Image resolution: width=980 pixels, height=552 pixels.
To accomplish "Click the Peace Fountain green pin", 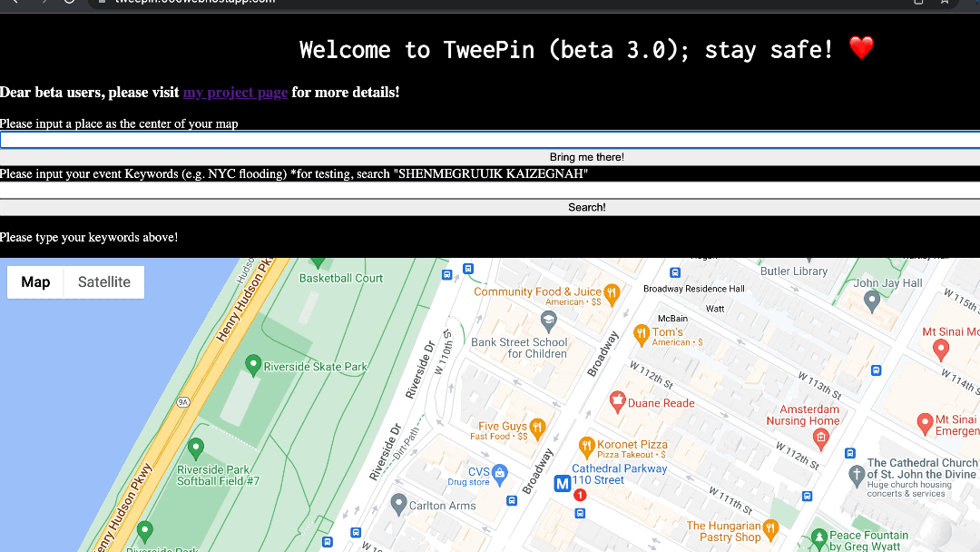I will pos(818,538).
